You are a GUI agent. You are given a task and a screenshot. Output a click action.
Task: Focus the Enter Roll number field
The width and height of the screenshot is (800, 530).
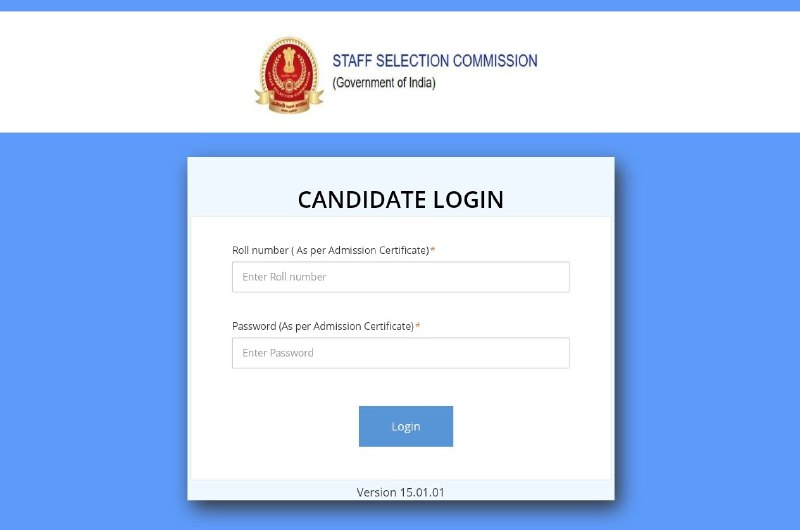[401, 277]
